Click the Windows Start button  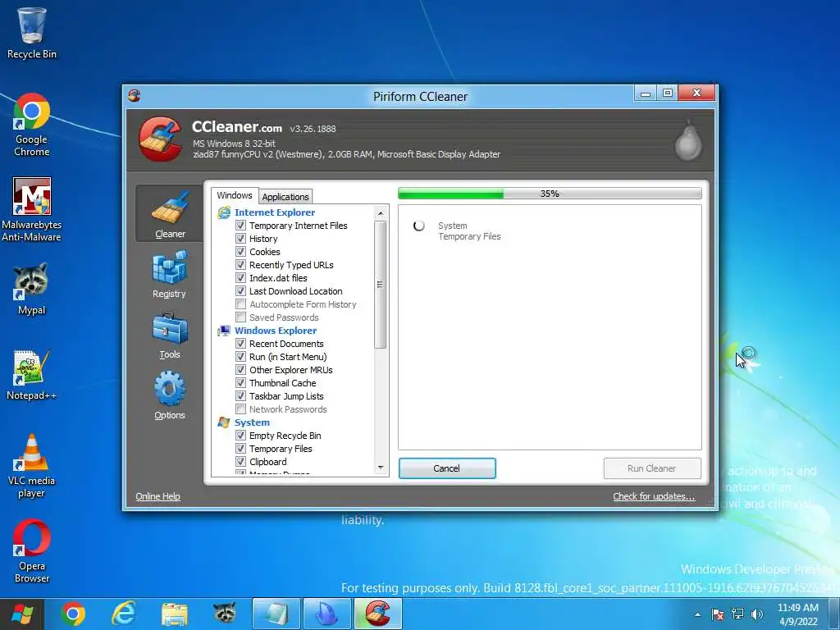(x=22, y=614)
